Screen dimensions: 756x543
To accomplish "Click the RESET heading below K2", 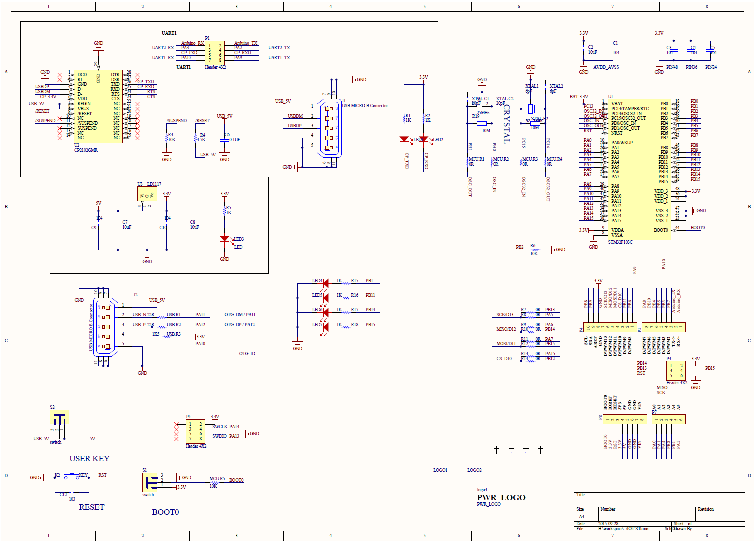I will pos(92,507).
